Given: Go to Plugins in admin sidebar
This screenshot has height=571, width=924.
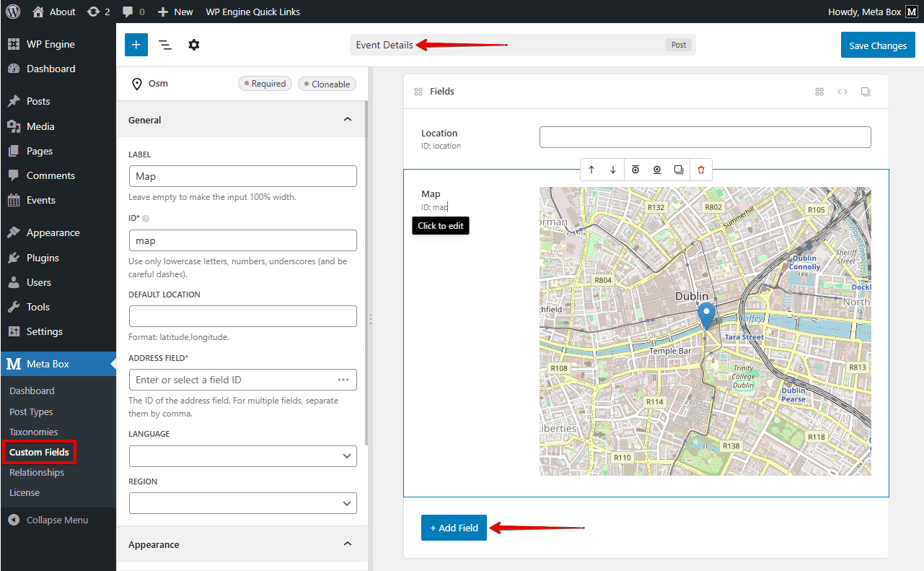Looking at the screenshot, I should (43, 258).
